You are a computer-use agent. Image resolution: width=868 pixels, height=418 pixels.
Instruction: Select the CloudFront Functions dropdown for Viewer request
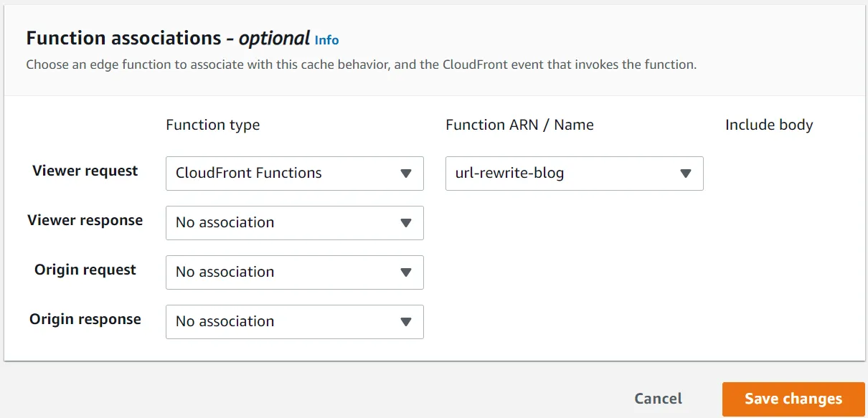click(294, 174)
